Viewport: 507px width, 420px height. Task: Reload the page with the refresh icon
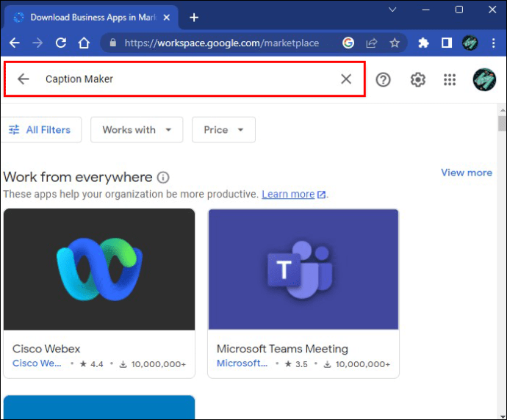61,43
